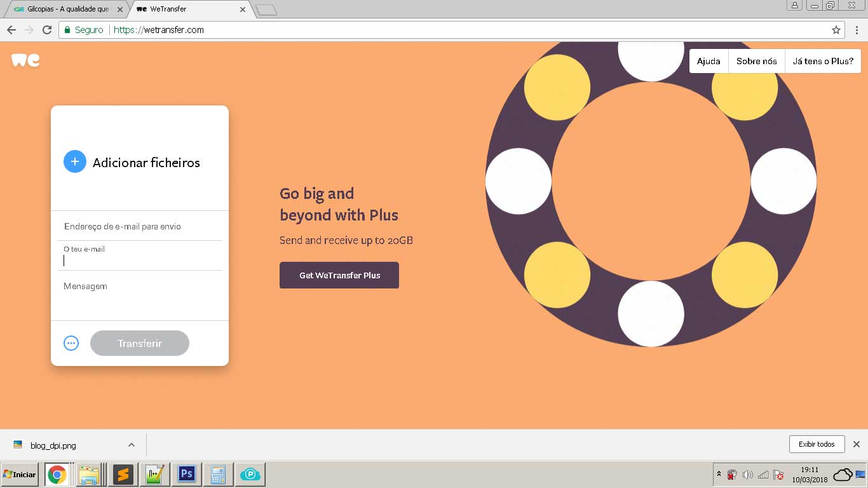Click the volume speaker tray icon

(x=747, y=475)
